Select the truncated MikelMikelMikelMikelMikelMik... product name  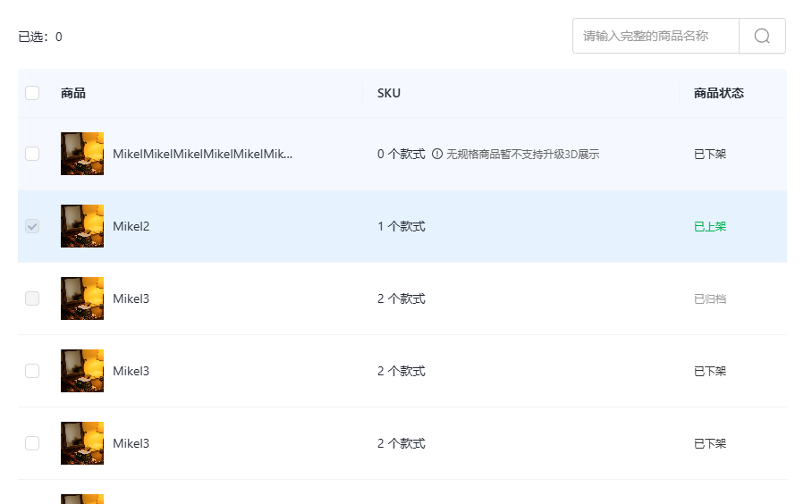click(202, 154)
